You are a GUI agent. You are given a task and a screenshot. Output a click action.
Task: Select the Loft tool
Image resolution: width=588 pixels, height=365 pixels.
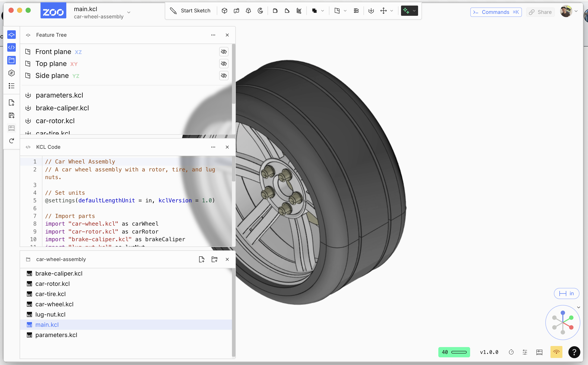(x=248, y=11)
